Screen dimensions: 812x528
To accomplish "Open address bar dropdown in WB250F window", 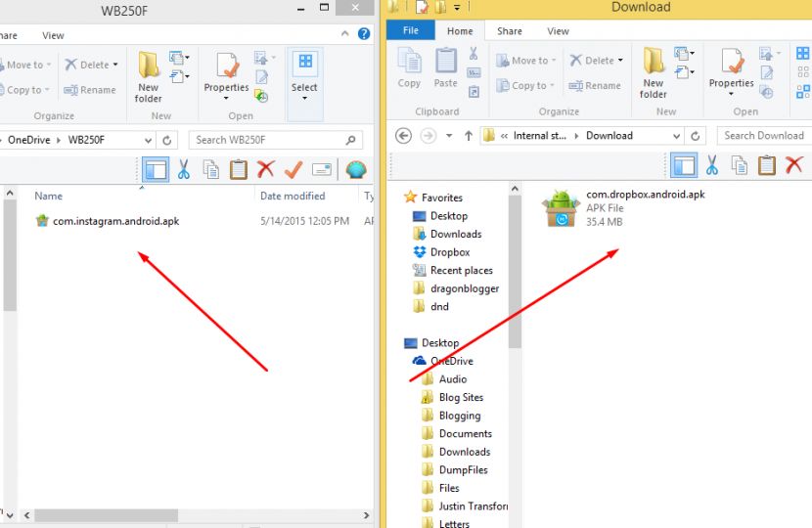I will coord(148,140).
